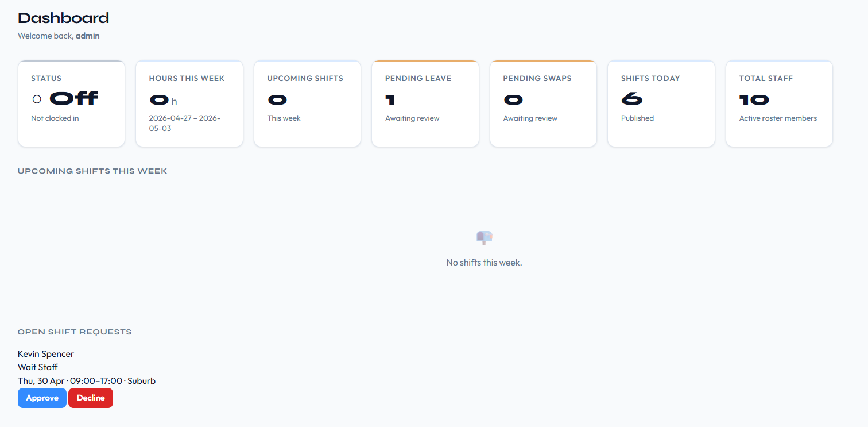
Task: Click the clocked-out circle status icon
Action: click(37, 99)
